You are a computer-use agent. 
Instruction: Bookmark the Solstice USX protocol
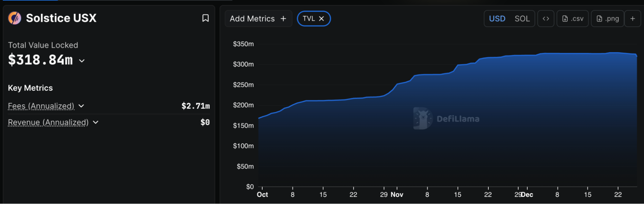(205, 18)
